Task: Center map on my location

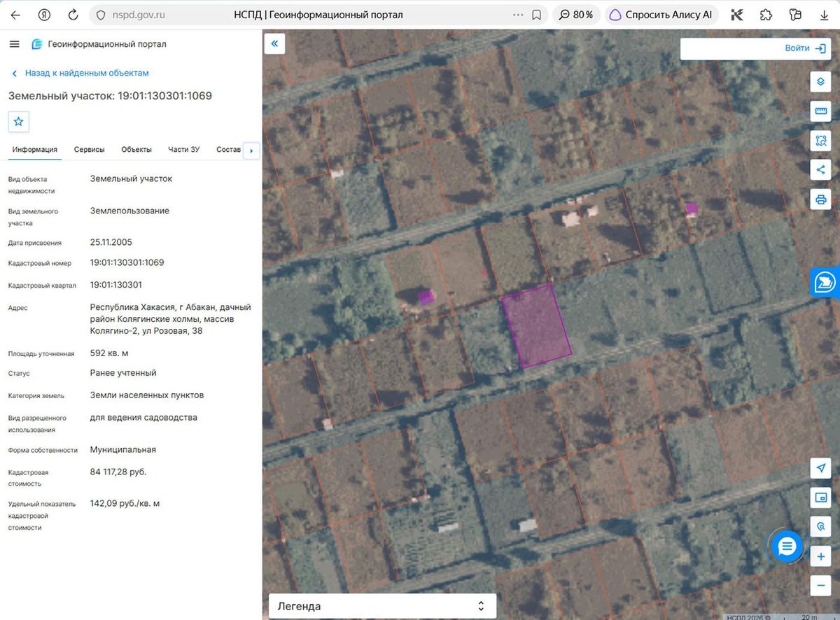Action: click(820, 468)
